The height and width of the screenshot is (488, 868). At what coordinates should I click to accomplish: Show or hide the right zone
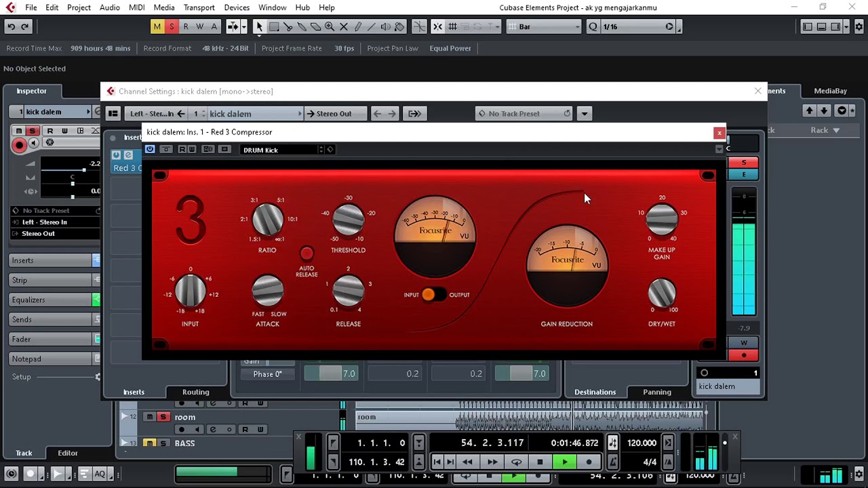[835, 26]
